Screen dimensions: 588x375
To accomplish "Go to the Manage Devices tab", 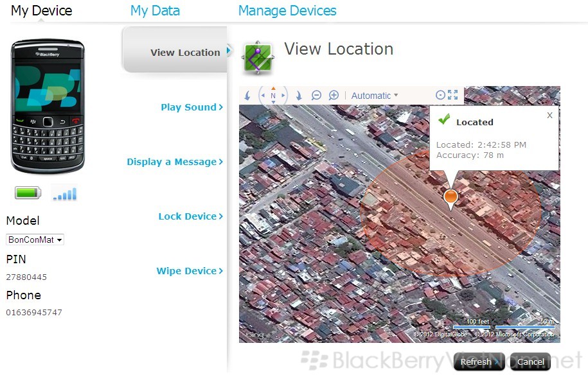I will tap(287, 11).
